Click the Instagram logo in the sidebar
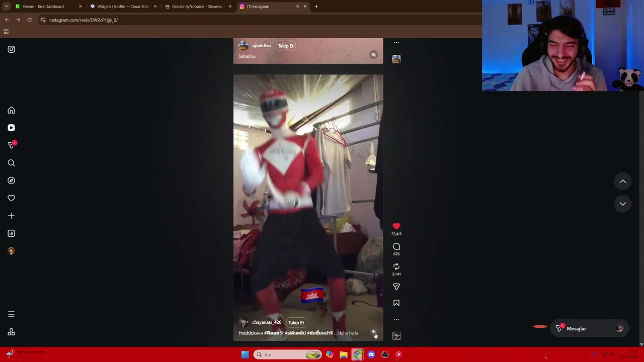This screenshot has width=644, height=362. (11, 49)
